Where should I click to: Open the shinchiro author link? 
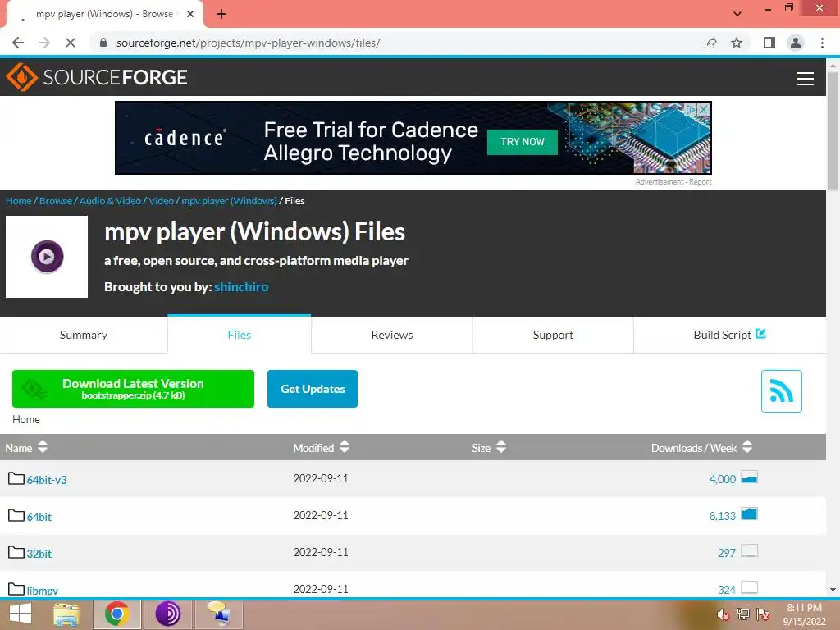coord(241,286)
